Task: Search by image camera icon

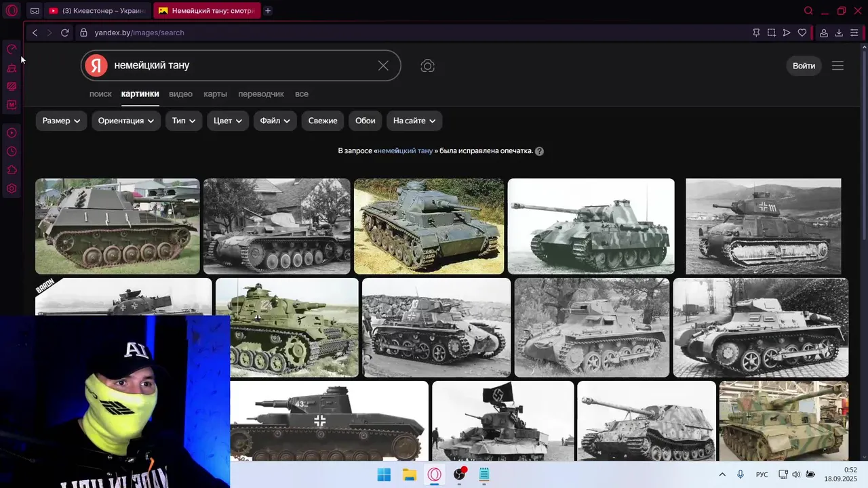Action: [x=427, y=66]
